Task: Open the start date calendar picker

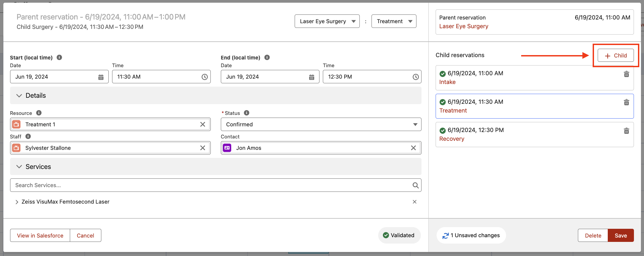Action: point(101,77)
